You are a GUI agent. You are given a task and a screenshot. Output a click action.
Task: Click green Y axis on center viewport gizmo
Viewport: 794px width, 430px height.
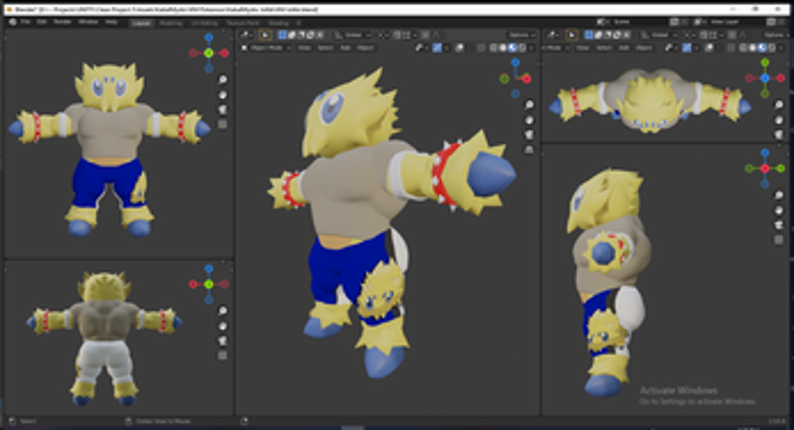point(504,79)
